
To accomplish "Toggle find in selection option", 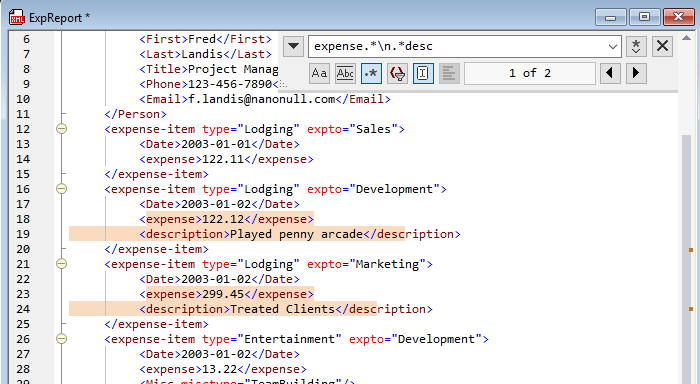I will (423, 73).
